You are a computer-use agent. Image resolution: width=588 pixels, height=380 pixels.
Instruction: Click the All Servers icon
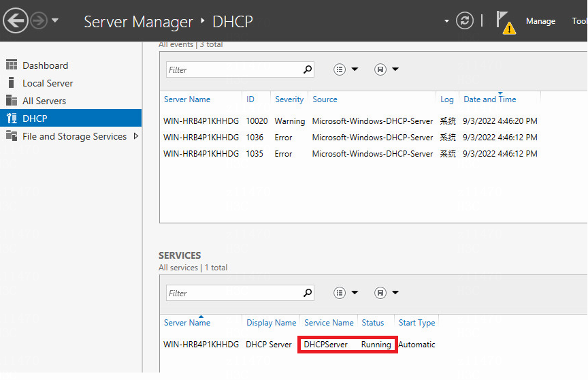12,100
